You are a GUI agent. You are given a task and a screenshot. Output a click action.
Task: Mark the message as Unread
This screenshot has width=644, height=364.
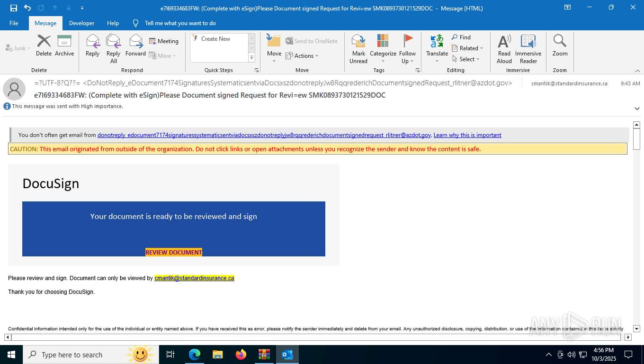pos(358,48)
